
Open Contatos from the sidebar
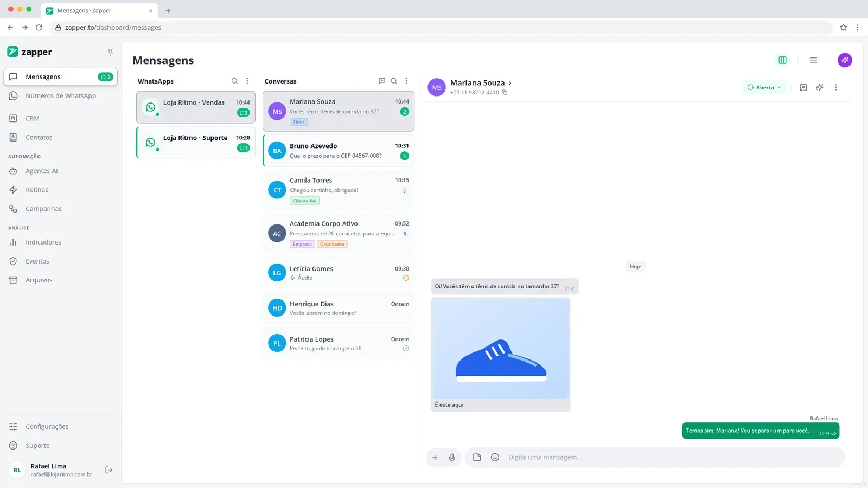pyautogui.click(x=60, y=138)
